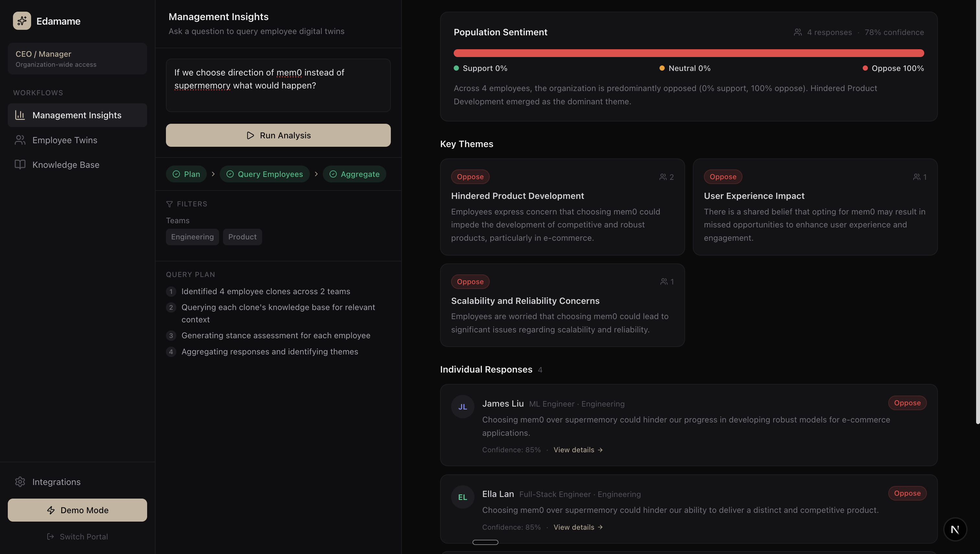Open Ella Lan's View details

(x=578, y=527)
